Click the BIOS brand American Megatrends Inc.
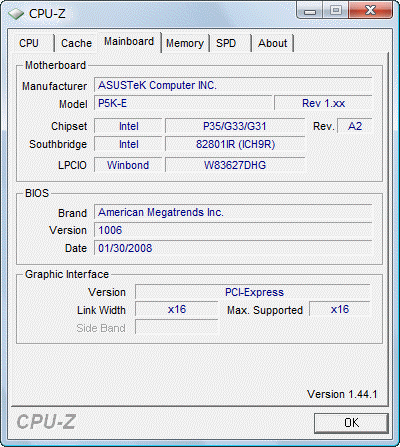Screen dimensions: 400x447 pyautogui.click(x=233, y=212)
